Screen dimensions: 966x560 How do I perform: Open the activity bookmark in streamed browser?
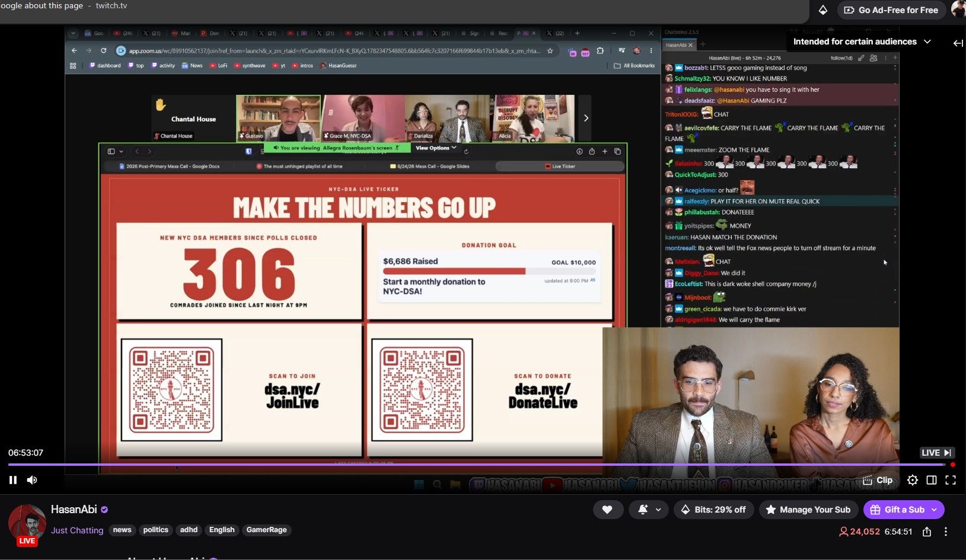[x=163, y=66]
